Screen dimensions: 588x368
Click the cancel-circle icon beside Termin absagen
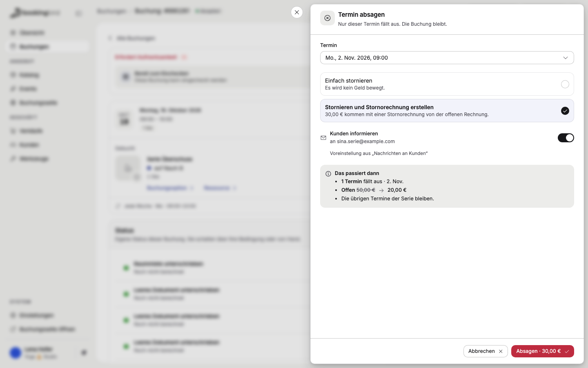(x=327, y=18)
